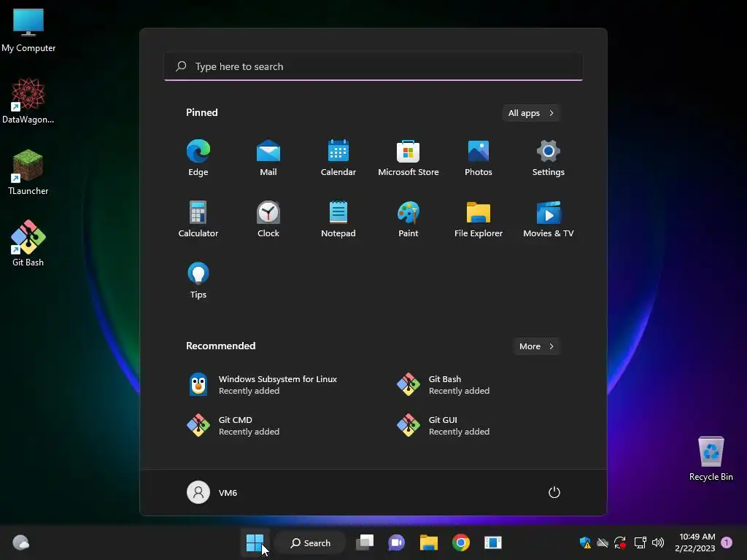Launch the Calculator app
The image size is (747, 560).
pos(198,219)
